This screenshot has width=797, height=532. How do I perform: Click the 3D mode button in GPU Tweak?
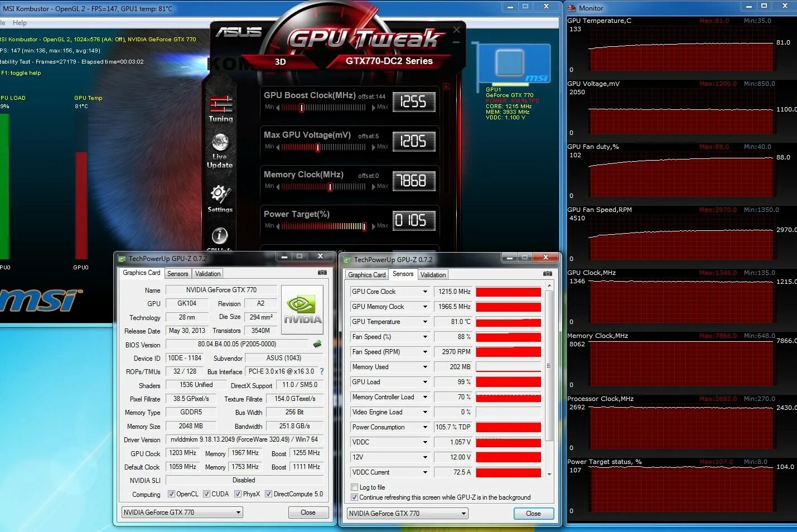point(281,62)
